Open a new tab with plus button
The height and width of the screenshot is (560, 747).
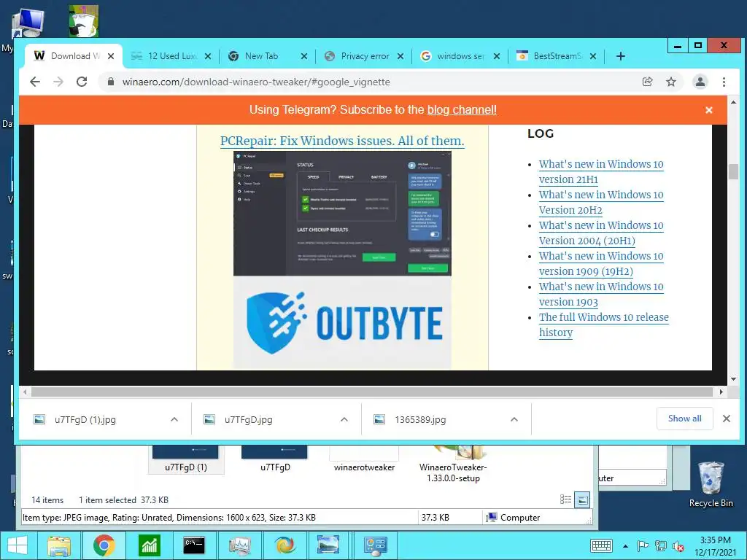(x=620, y=56)
